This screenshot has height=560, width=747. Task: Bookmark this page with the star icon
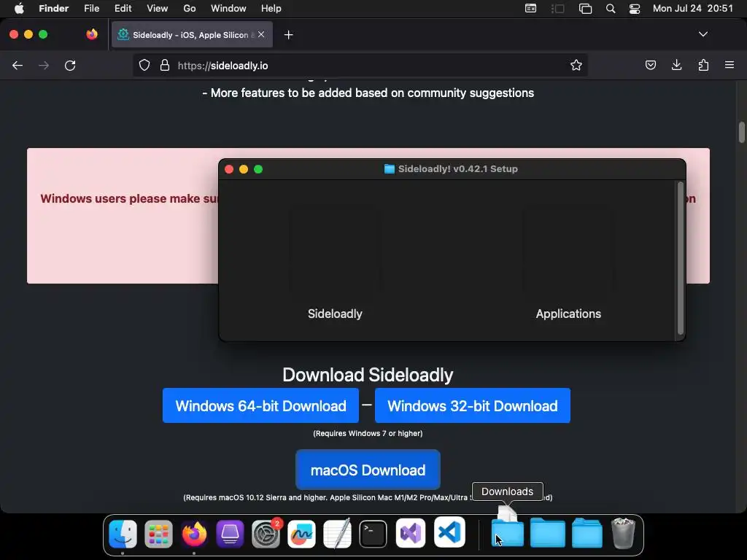576,65
